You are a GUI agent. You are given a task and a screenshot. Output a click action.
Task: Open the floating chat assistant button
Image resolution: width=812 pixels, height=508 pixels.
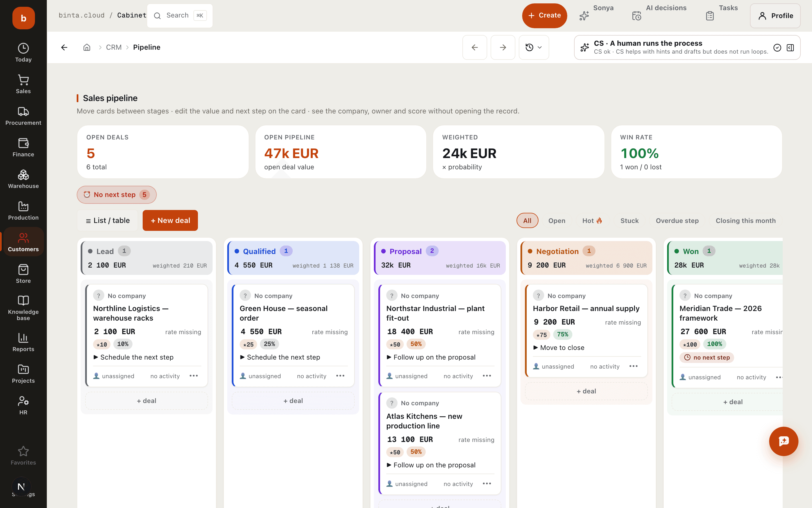[x=784, y=441]
